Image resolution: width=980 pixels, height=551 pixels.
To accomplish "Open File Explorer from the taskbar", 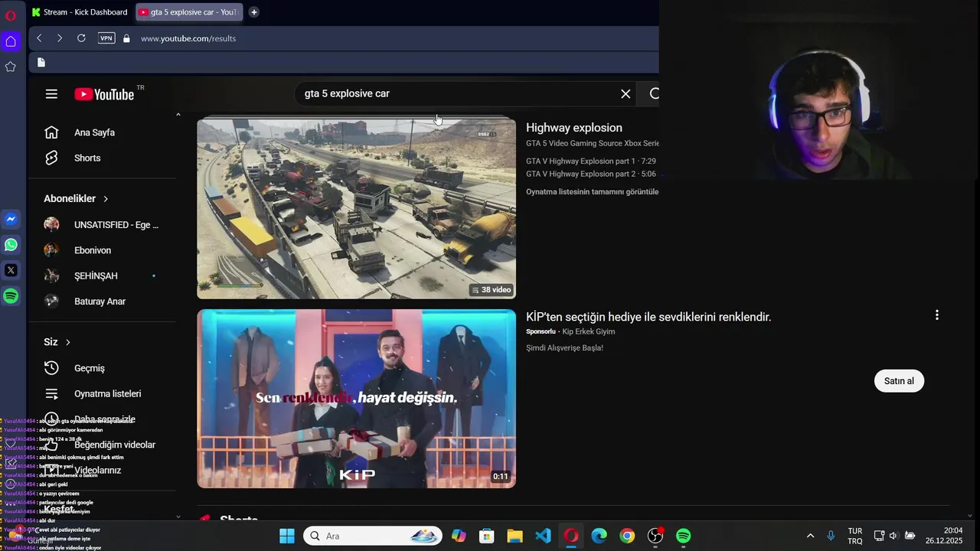I will [514, 536].
